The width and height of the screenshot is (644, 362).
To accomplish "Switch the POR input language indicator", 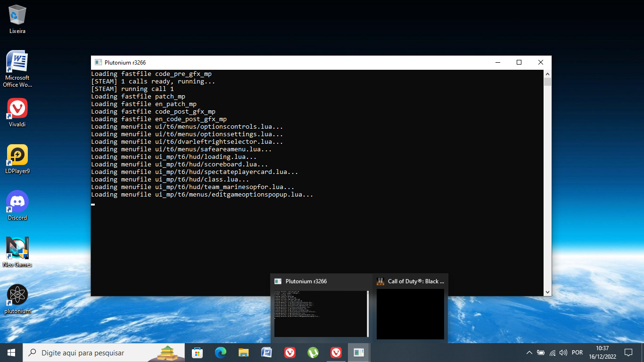I will 577,353.
